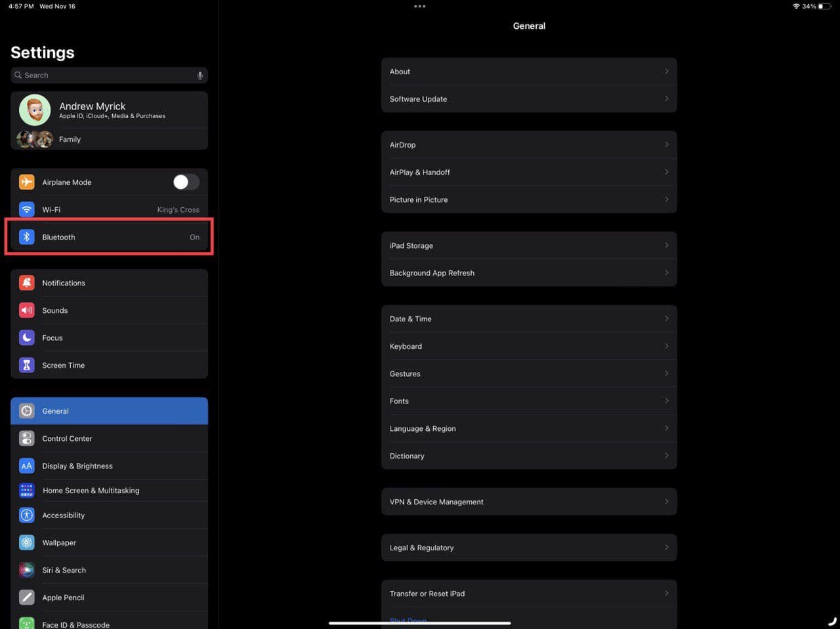Image resolution: width=840 pixels, height=629 pixels.
Task: Tap chevron next to Keyboard
Action: [x=666, y=346]
